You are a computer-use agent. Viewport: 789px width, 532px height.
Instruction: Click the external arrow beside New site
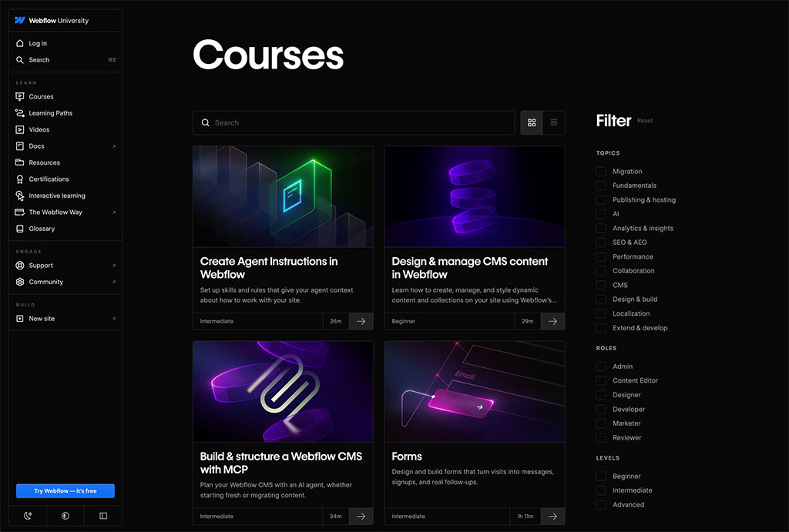tap(114, 319)
